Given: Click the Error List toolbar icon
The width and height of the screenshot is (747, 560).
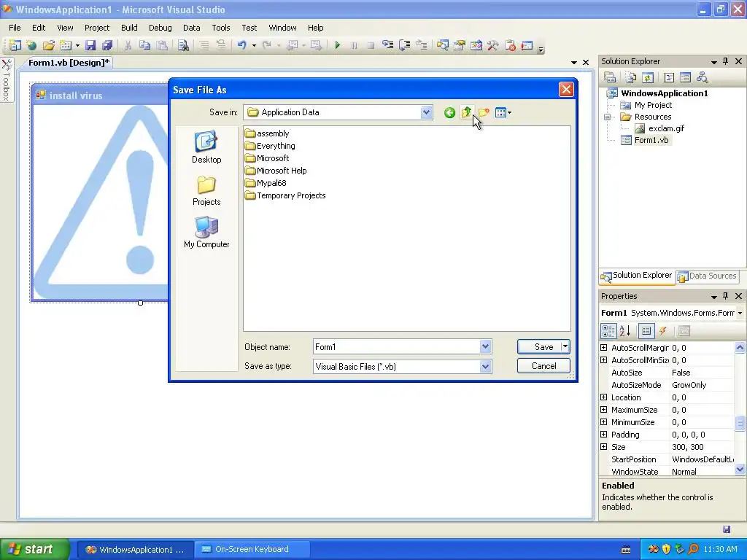Looking at the screenshot, I should click(510, 45).
